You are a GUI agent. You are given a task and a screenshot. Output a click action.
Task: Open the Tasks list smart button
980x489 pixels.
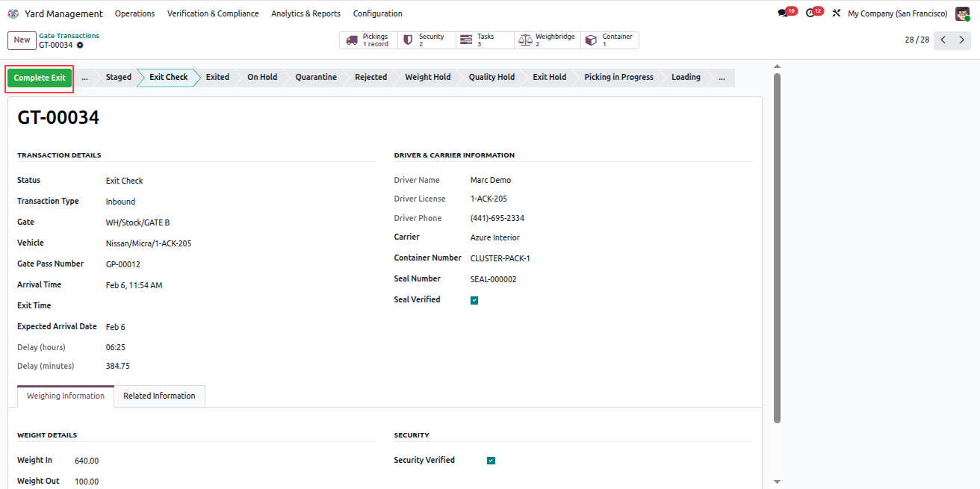(485, 40)
